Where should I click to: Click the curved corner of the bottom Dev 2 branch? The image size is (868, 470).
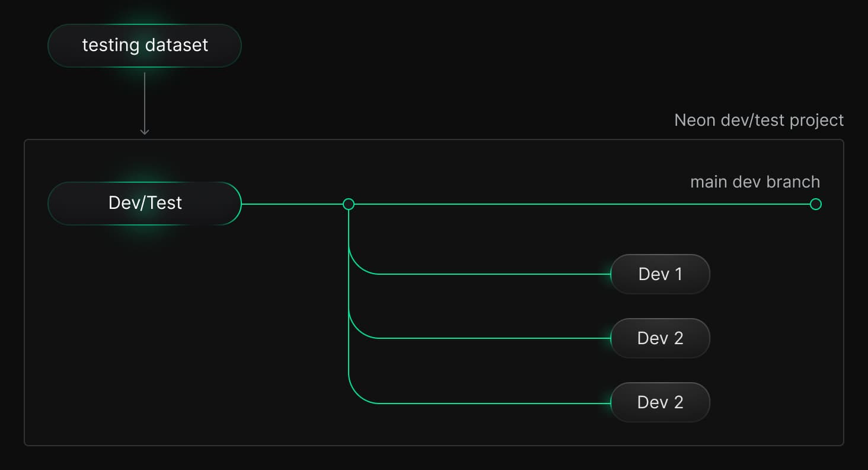pos(357,395)
